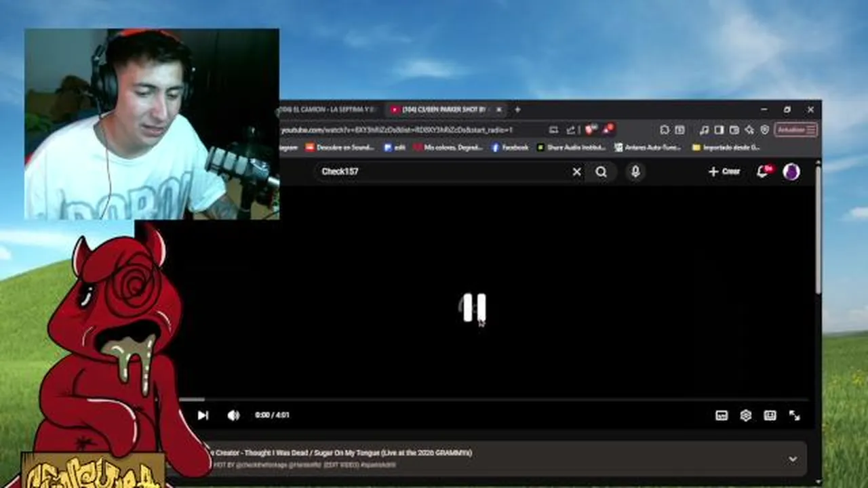
Task: Open the browser extensions puzzle icon
Action: tap(665, 129)
